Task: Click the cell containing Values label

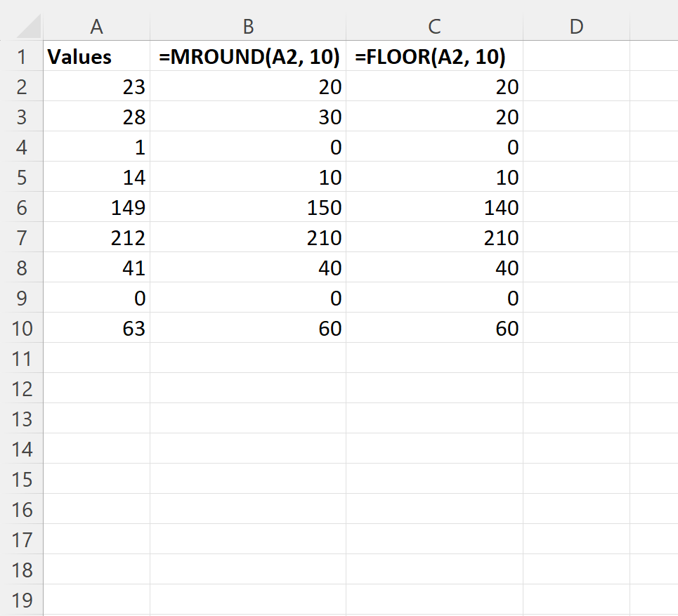Action: pyautogui.click(x=96, y=57)
